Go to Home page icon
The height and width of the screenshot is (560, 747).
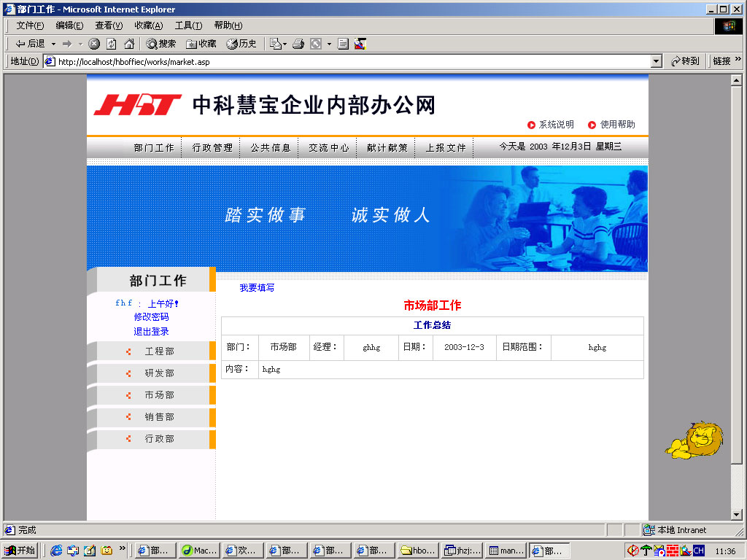pos(129,44)
